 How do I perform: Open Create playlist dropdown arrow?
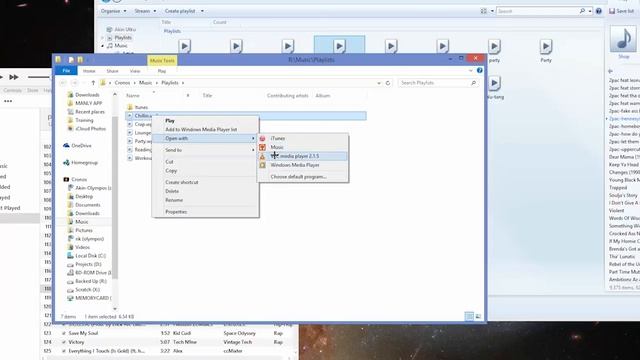pyautogui.click(x=202, y=11)
